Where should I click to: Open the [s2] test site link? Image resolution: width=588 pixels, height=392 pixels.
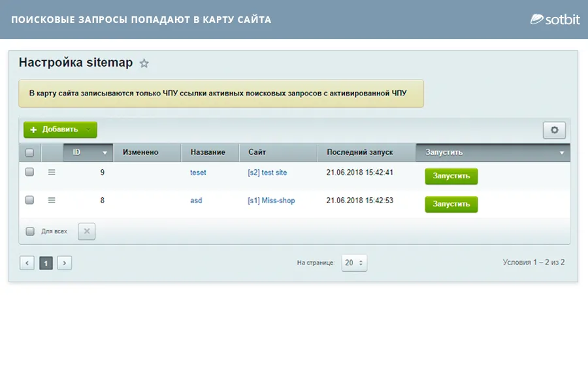pyautogui.click(x=267, y=172)
